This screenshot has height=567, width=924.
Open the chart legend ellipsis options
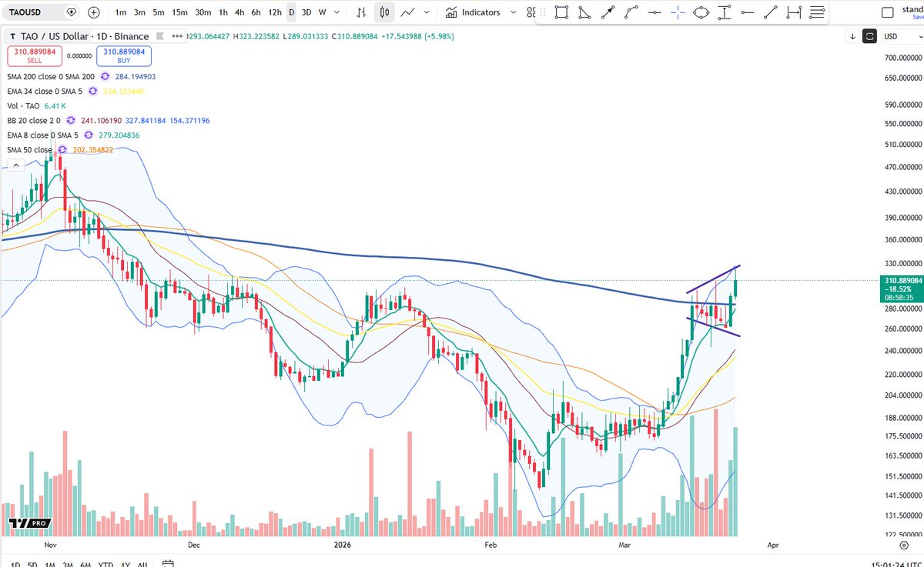coord(176,36)
